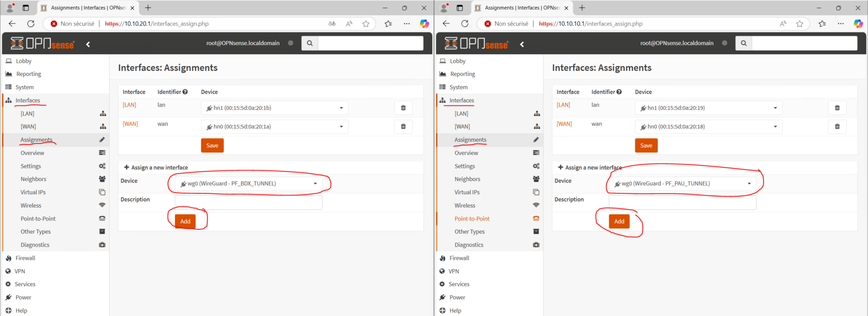The height and width of the screenshot is (316, 868).
Task: Expand the LAN hn1 (00:15:5d:0a:20:19) device dropdown
Action: [x=709, y=108]
